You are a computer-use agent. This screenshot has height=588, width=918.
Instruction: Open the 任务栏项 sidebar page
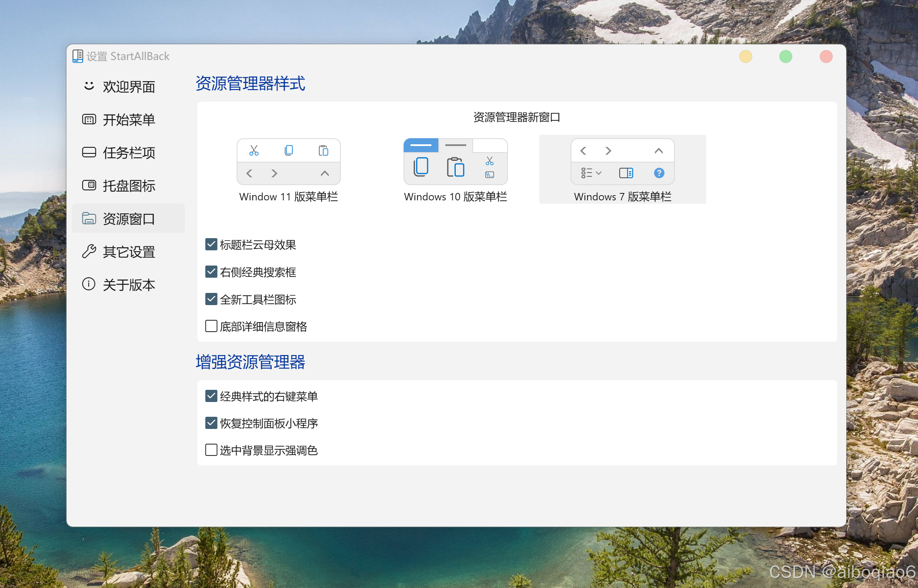click(128, 153)
